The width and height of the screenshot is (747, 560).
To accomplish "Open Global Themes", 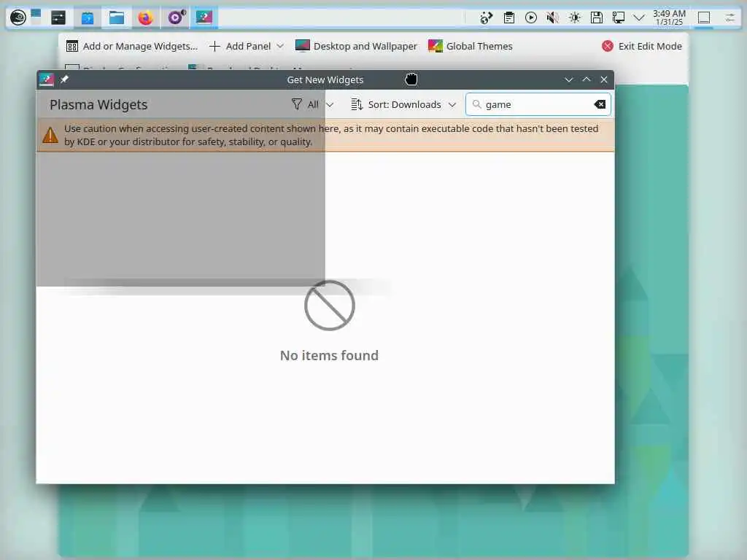I will coord(471,46).
